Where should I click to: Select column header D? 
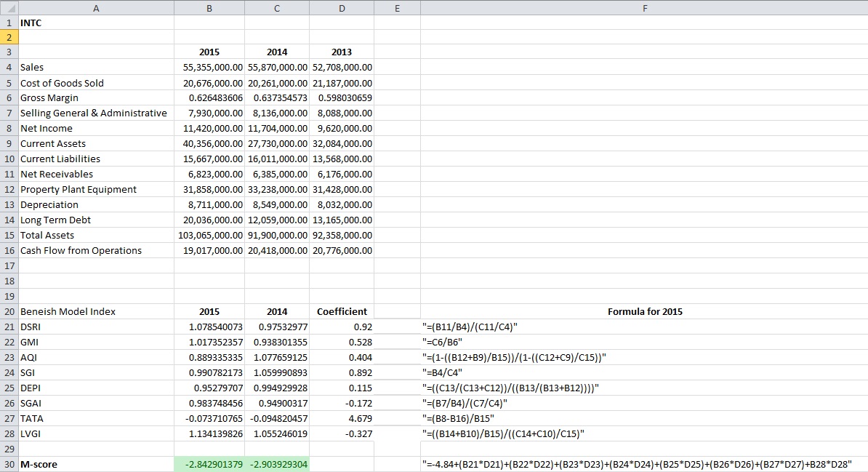coord(342,7)
